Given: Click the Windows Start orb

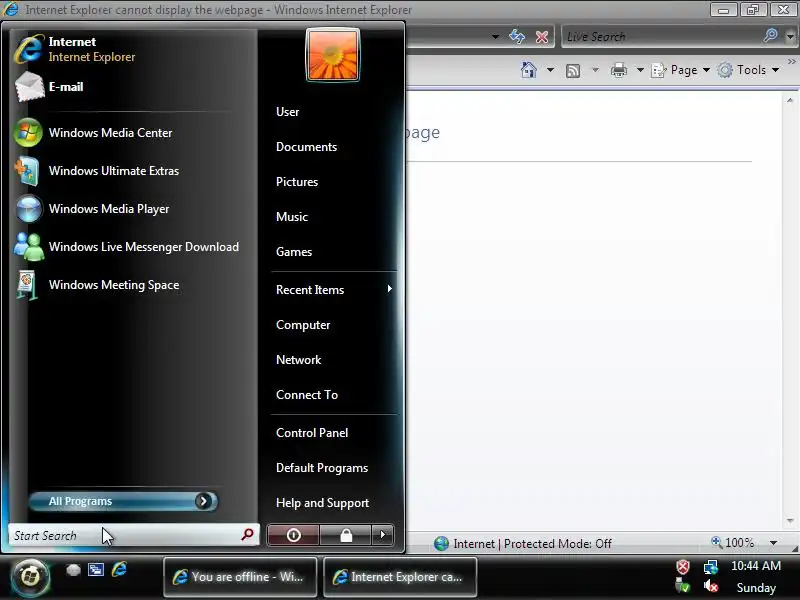Looking at the screenshot, I should [x=30, y=577].
